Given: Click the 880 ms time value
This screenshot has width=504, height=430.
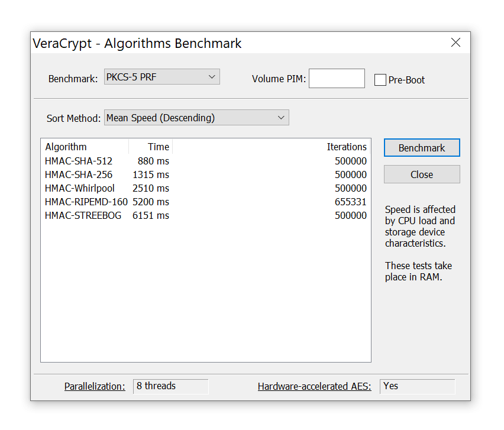Looking at the screenshot, I should coord(153,161).
